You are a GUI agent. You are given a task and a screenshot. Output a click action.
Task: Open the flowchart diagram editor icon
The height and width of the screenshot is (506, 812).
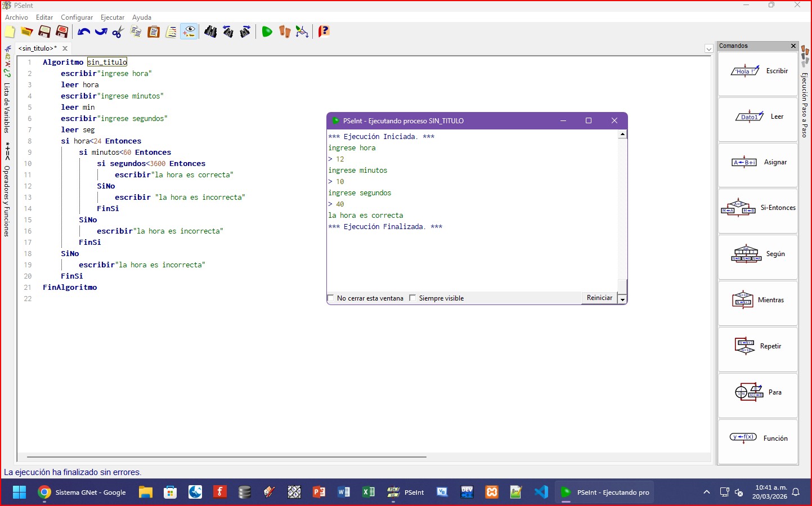tap(302, 32)
